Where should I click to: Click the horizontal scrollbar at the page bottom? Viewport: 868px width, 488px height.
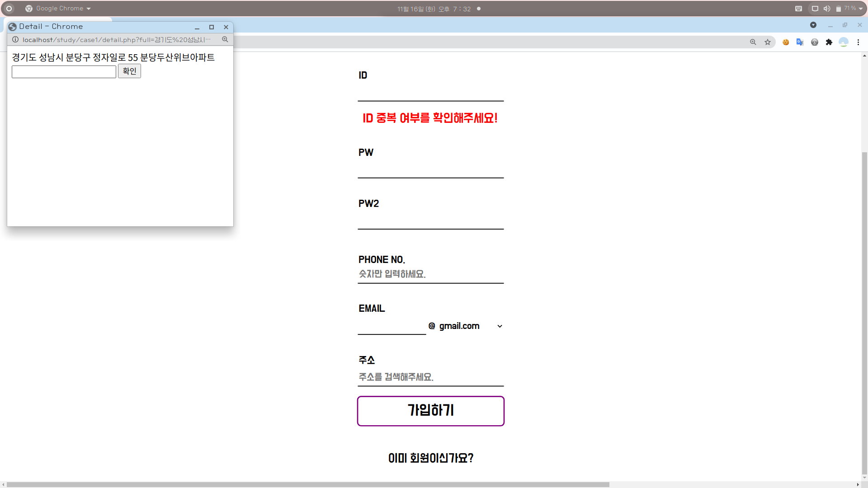coord(307,484)
